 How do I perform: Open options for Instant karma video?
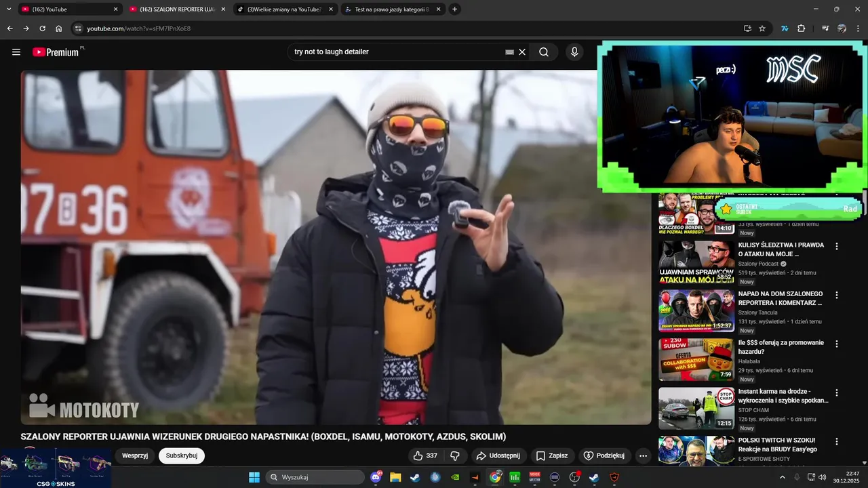[837, 393]
